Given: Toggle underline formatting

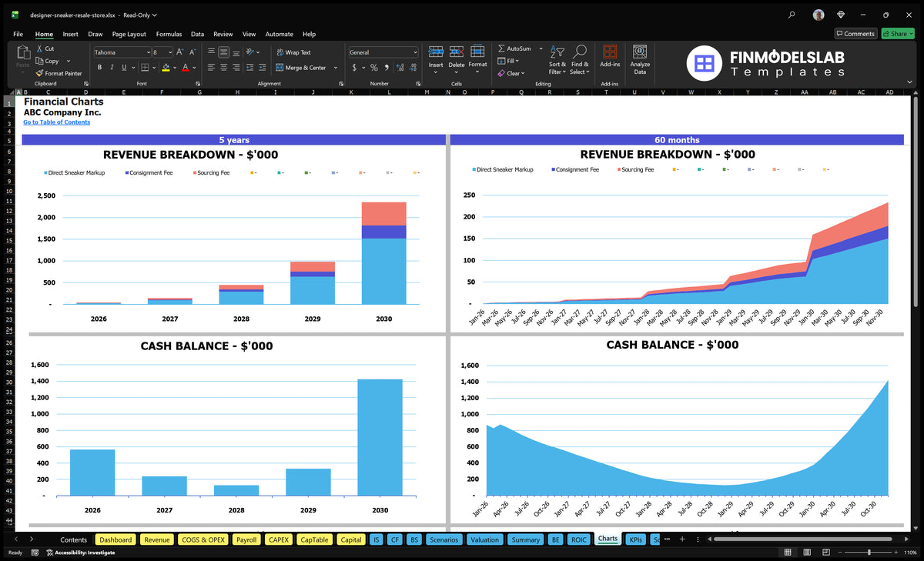Looking at the screenshot, I should tap(123, 68).
